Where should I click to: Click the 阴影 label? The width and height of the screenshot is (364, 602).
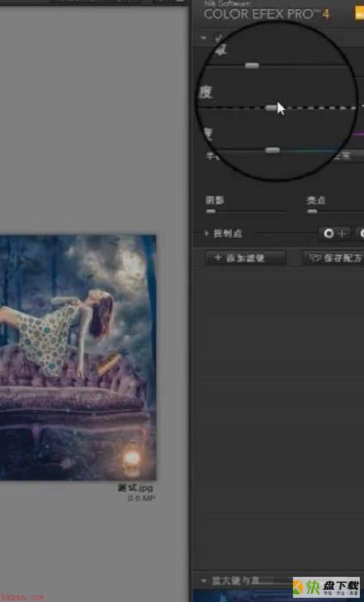point(215,201)
